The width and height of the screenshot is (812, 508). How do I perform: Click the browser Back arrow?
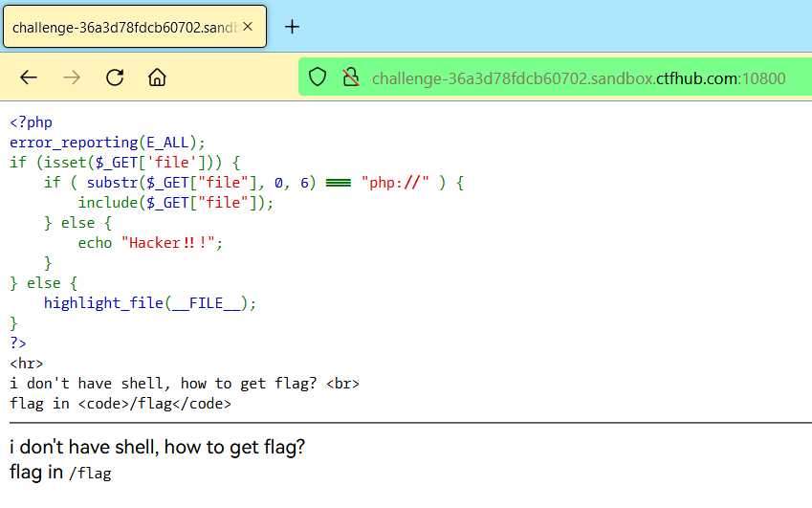pyautogui.click(x=29, y=77)
